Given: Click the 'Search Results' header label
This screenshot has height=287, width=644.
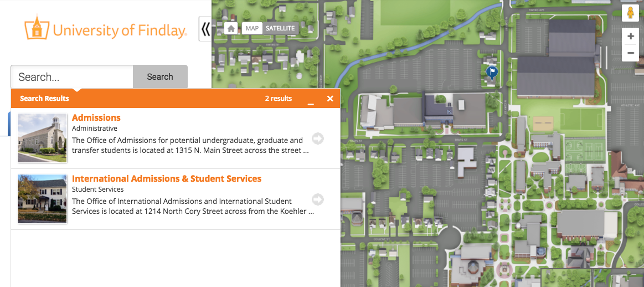Looking at the screenshot, I should coord(44,99).
